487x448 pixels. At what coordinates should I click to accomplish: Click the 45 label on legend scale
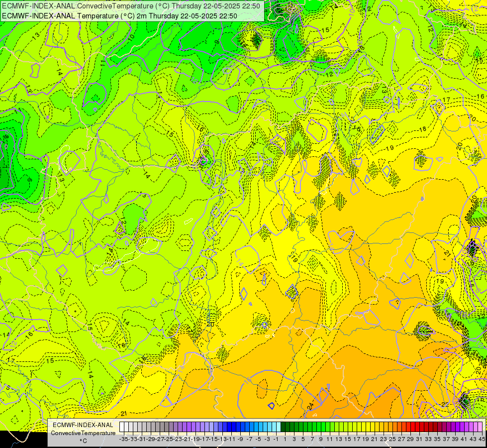[482, 439]
